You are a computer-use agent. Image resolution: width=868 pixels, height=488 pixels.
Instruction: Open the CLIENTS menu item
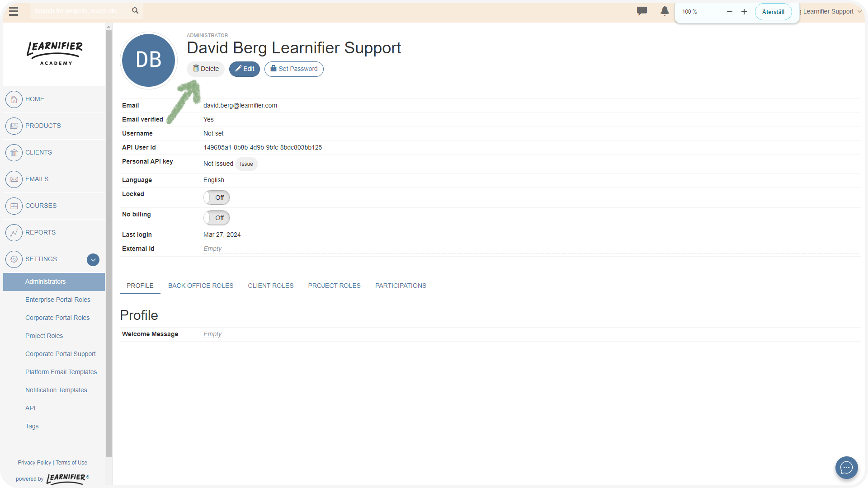38,152
